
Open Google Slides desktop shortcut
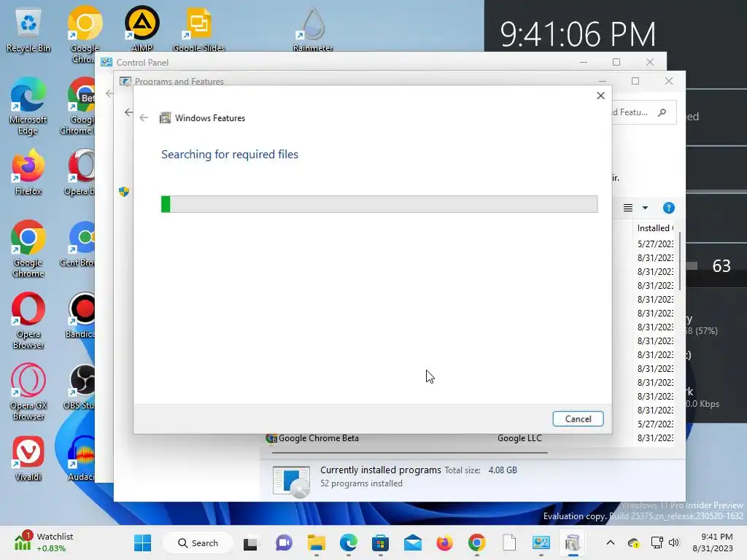(x=198, y=29)
